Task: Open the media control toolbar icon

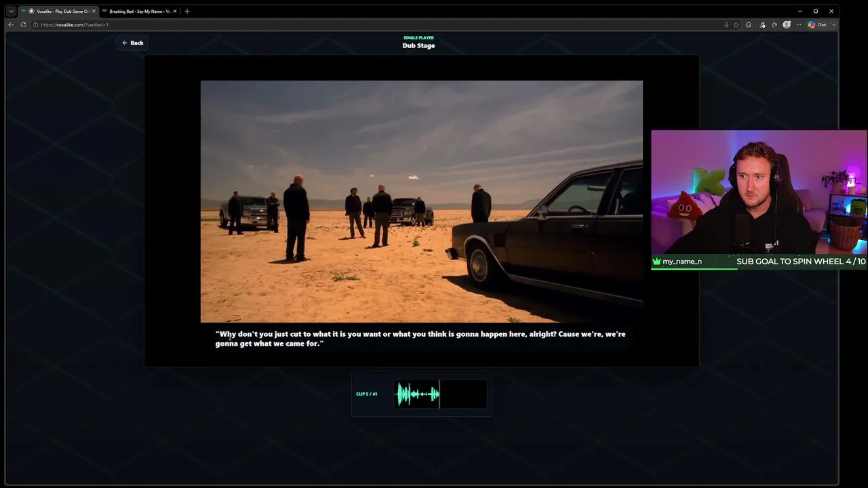Action: pos(762,24)
